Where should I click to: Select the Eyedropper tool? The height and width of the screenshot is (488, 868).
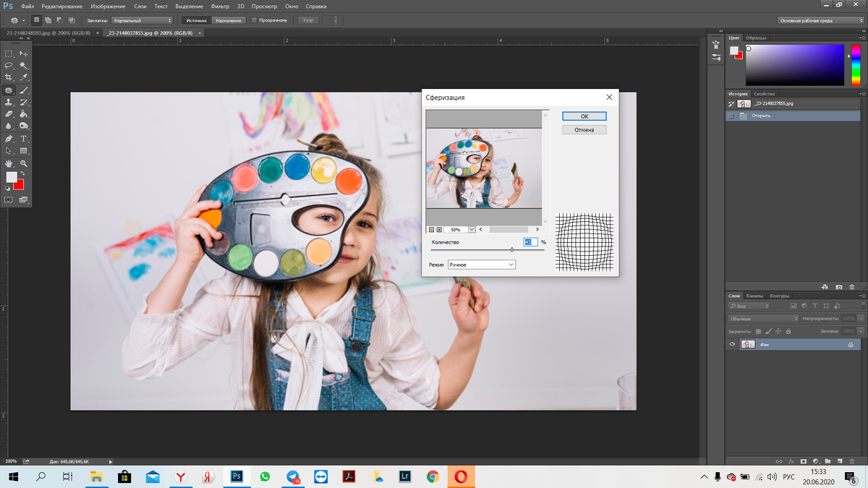point(23,78)
